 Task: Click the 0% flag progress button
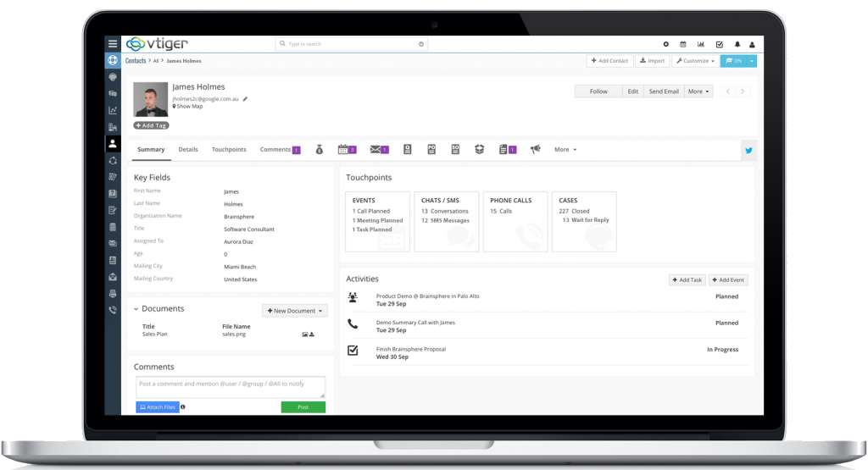pyautogui.click(x=733, y=61)
